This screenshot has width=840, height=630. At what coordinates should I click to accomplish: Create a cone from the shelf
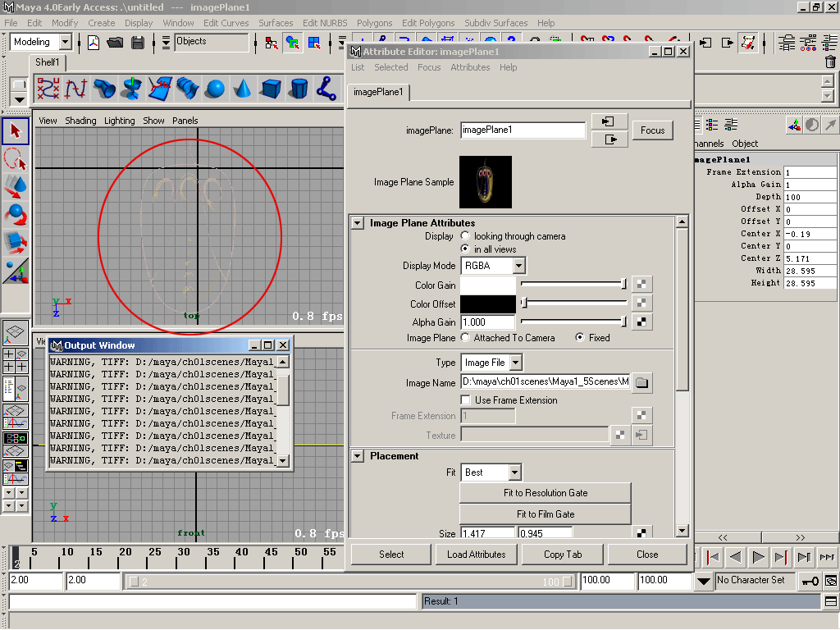click(243, 89)
